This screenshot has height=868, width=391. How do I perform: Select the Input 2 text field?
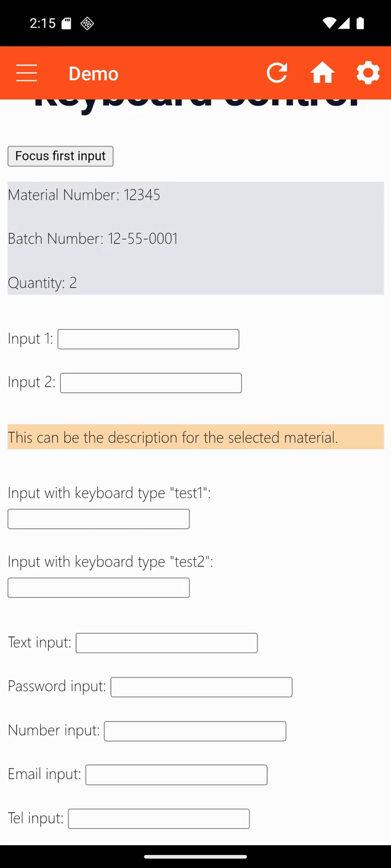(x=150, y=382)
